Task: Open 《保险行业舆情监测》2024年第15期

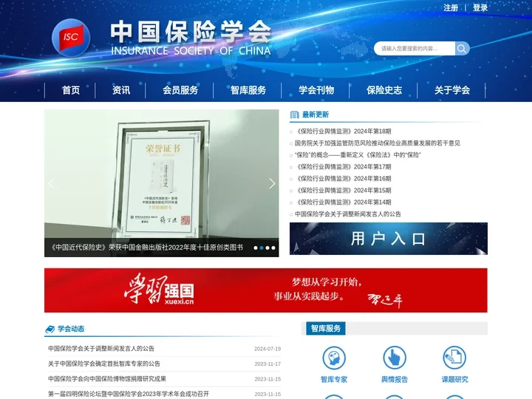Action: tap(343, 191)
